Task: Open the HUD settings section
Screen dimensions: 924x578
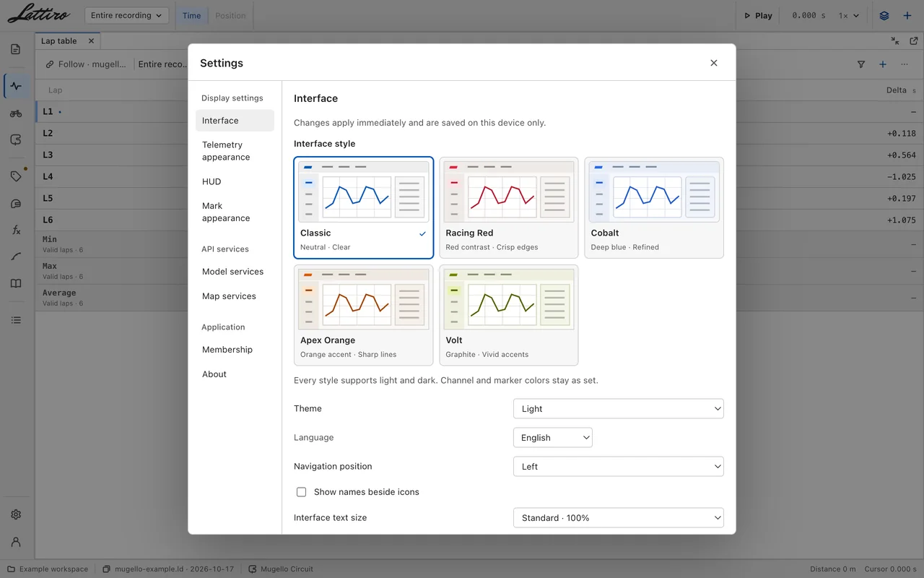Action: (235, 181)
